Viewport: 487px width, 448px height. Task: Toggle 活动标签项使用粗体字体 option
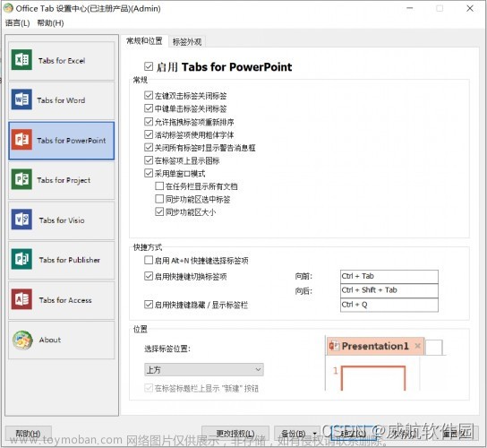tap(149, 134)
